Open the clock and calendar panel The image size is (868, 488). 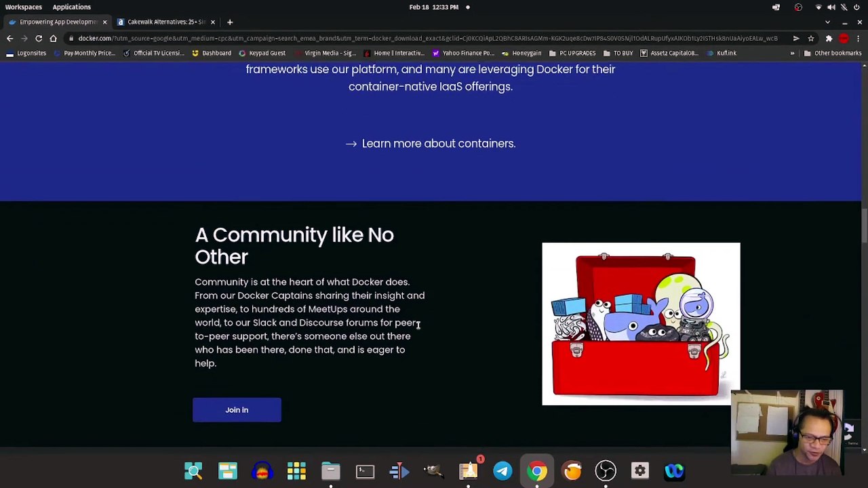pos(434,7)
